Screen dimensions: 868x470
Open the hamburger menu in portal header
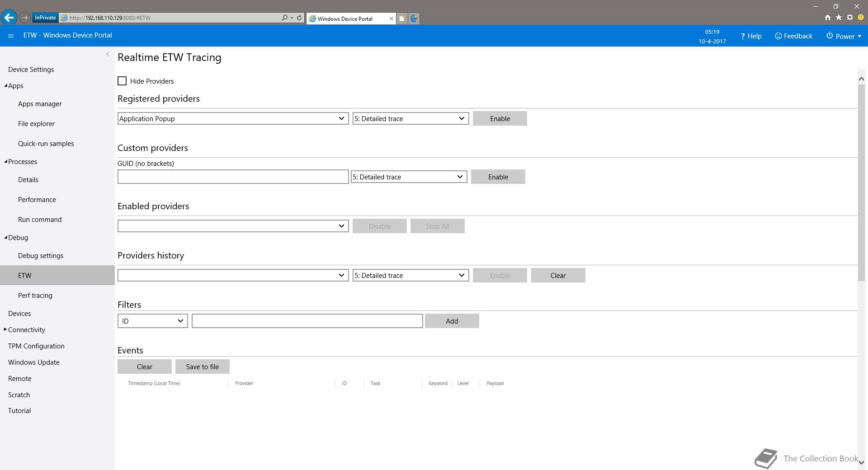click(11, 36)
